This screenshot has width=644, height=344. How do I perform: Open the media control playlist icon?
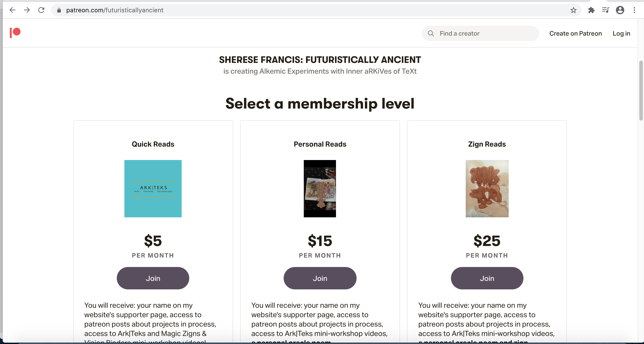(x=606, y=10)
